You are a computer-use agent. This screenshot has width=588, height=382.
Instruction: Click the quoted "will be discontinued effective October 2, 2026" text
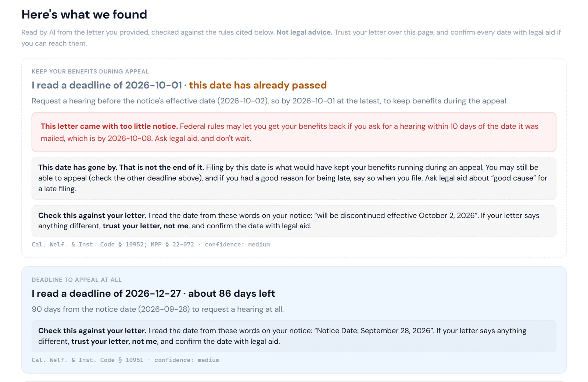tap(397, 215)
